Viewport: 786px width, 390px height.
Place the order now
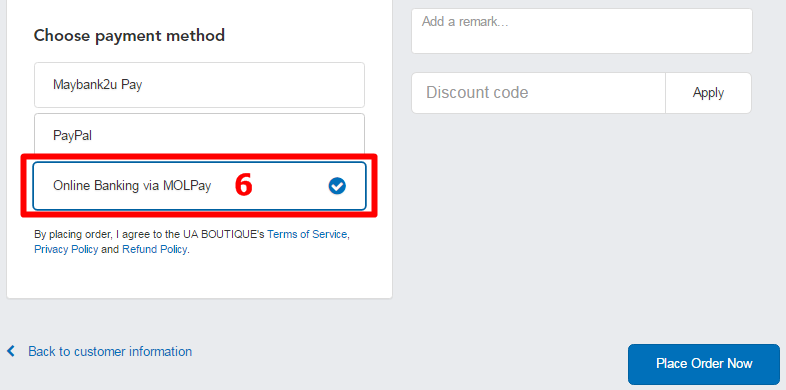[704, 364]
